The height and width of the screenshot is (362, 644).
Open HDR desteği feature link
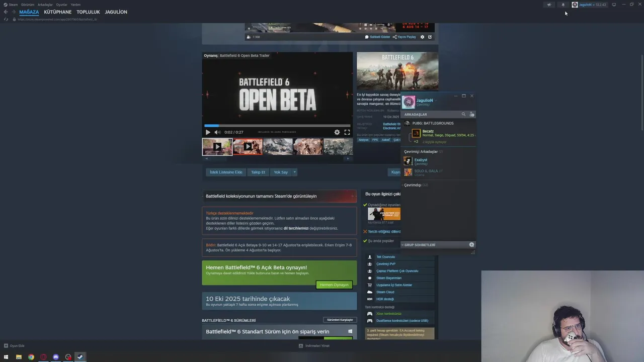pos(385,299)
